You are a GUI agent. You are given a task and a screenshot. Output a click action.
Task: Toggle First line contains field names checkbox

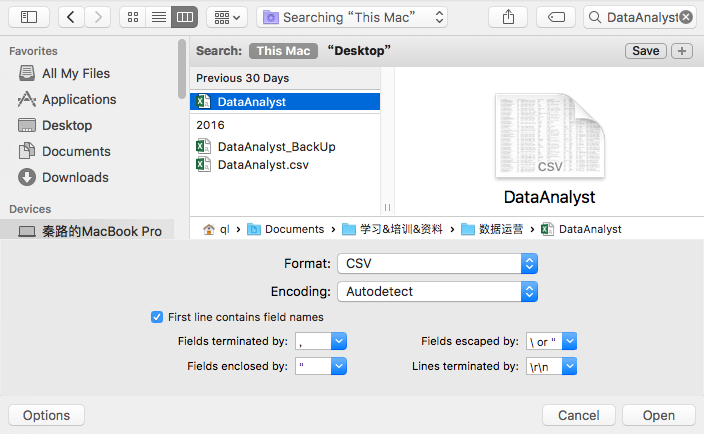[157, 317]
